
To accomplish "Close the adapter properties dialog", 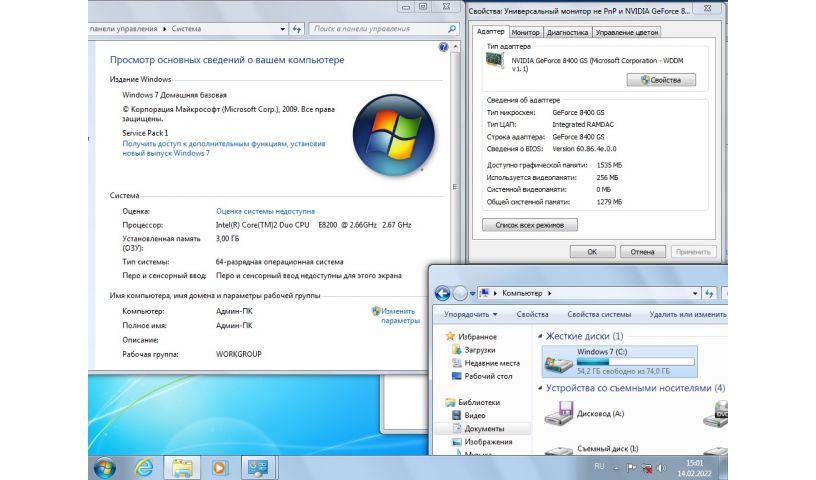I will point(708,8).
